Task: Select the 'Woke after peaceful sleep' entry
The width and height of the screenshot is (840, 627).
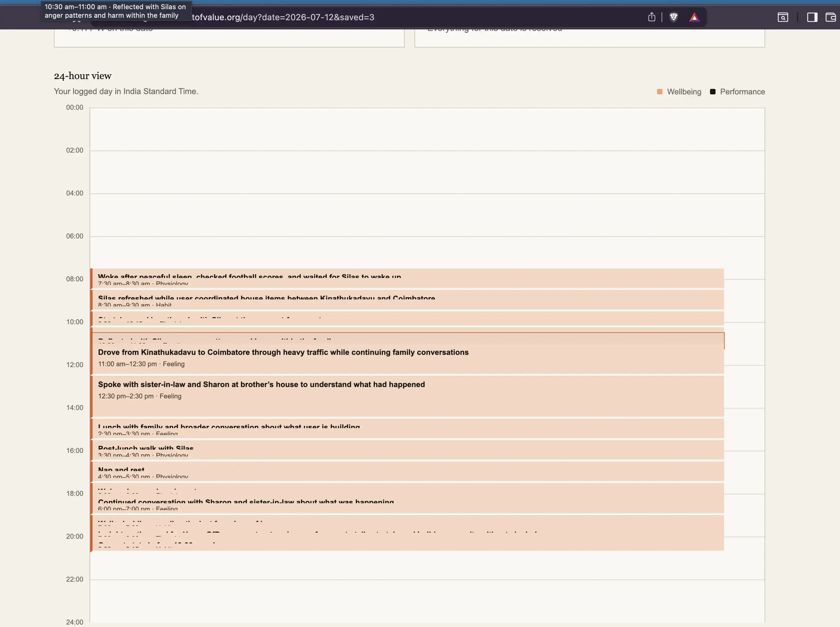Action: [x=407, y=278]
